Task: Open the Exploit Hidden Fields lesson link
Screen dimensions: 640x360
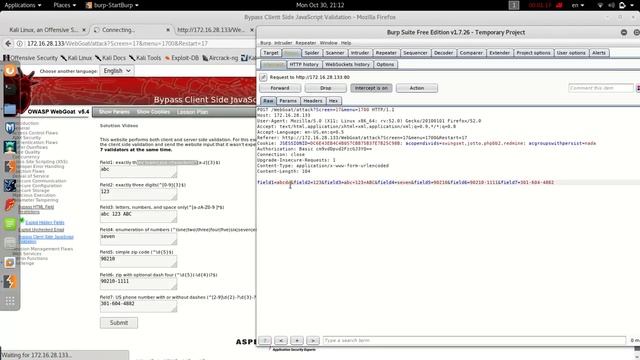Action: [45, 222]
